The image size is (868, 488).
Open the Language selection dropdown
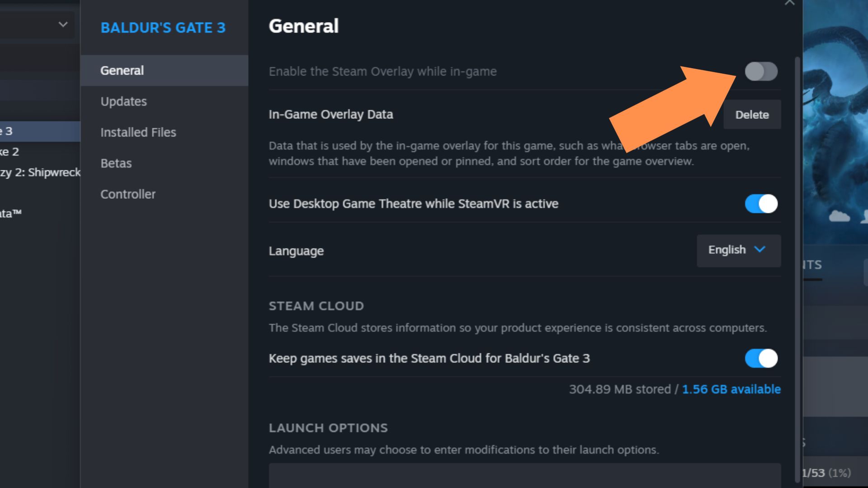click(x=738, y=250)
